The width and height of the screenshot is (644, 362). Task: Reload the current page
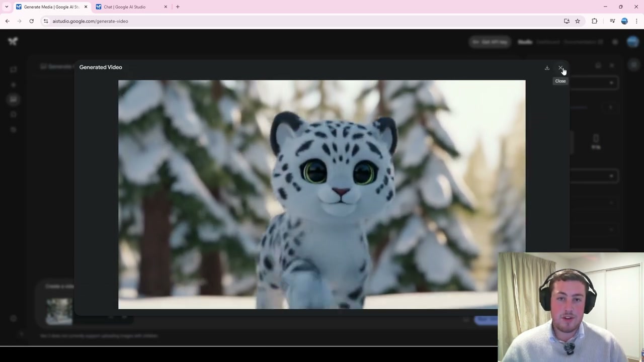31,21
